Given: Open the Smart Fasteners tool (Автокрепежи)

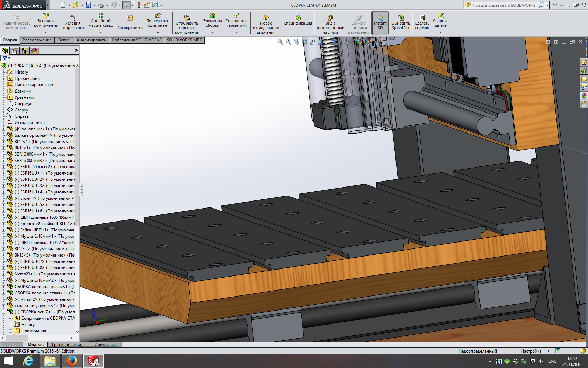Looking at the screenshot, I should coord(130,18).
